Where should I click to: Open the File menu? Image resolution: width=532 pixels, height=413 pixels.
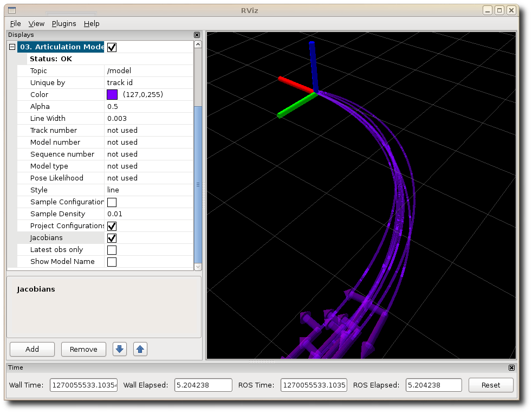(x=15, y=23)
